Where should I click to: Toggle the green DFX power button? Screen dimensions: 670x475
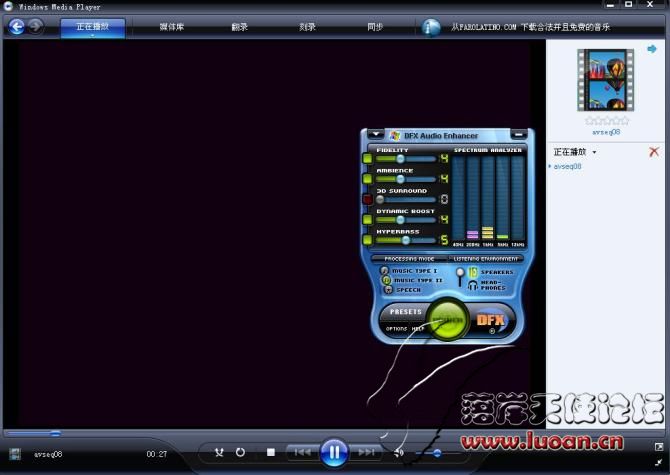447,320
